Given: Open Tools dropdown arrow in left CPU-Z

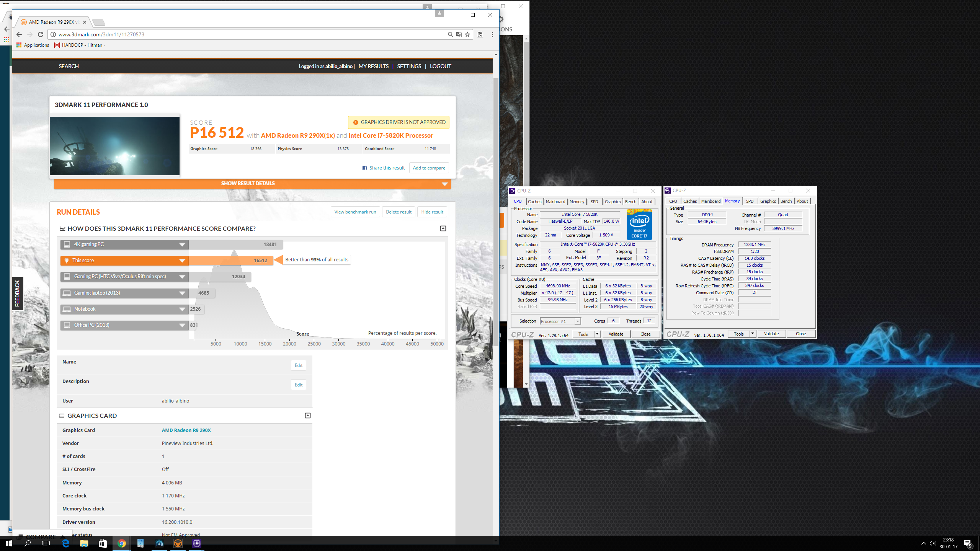Looking at the screenshot, I should pyautogui.click(x=597, y=334).
